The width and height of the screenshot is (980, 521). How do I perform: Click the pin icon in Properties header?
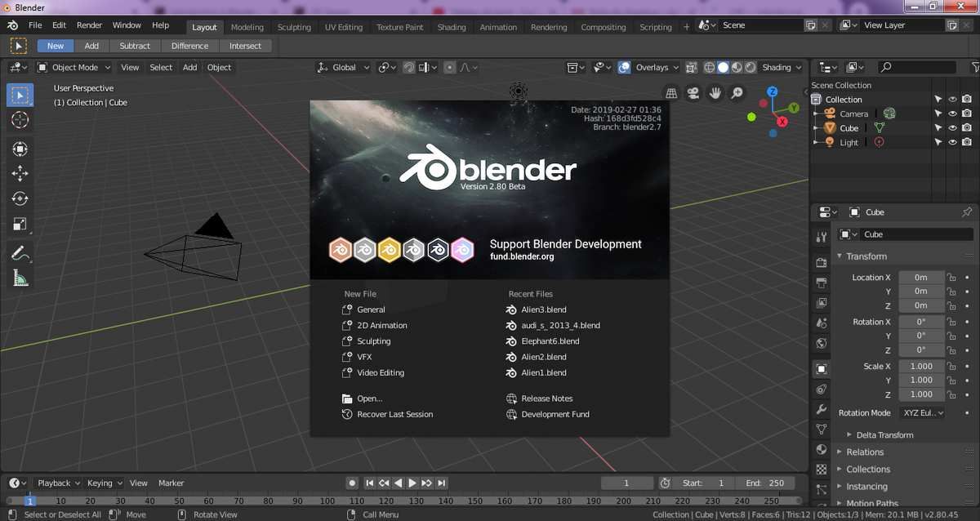point(967,212)
